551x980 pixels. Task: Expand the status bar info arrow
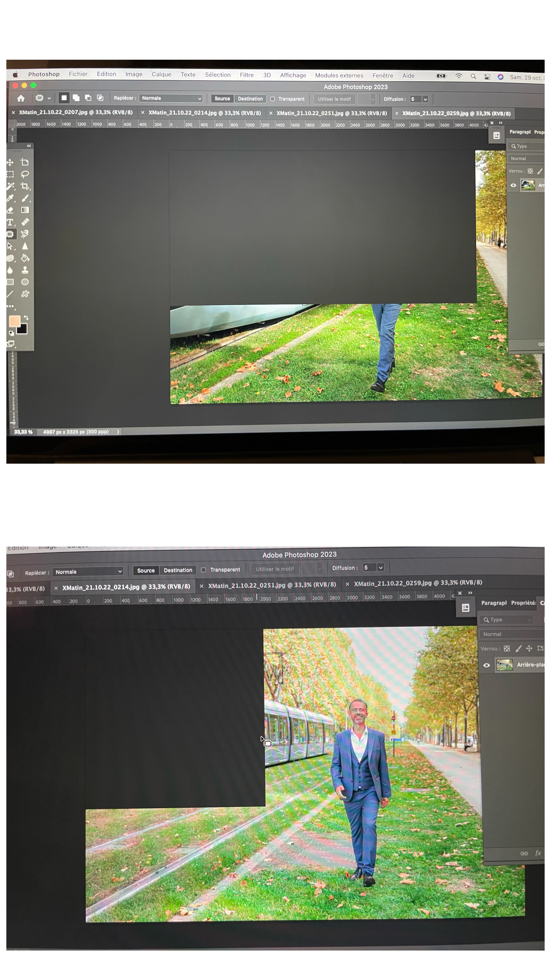[118, 431]
